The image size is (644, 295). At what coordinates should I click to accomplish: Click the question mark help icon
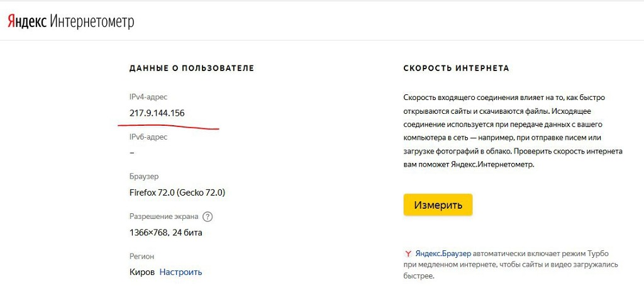coord(208,216)
